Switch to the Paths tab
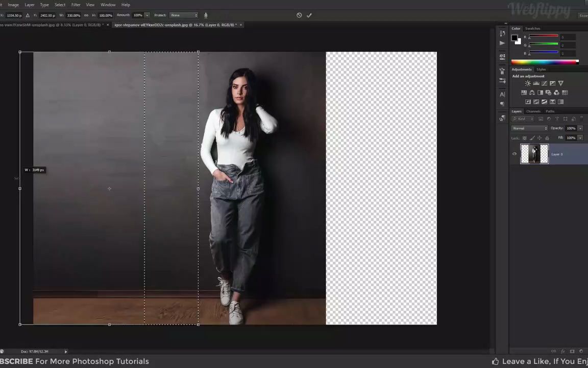Viewport: 588px width, 368px height. (550, 111)
